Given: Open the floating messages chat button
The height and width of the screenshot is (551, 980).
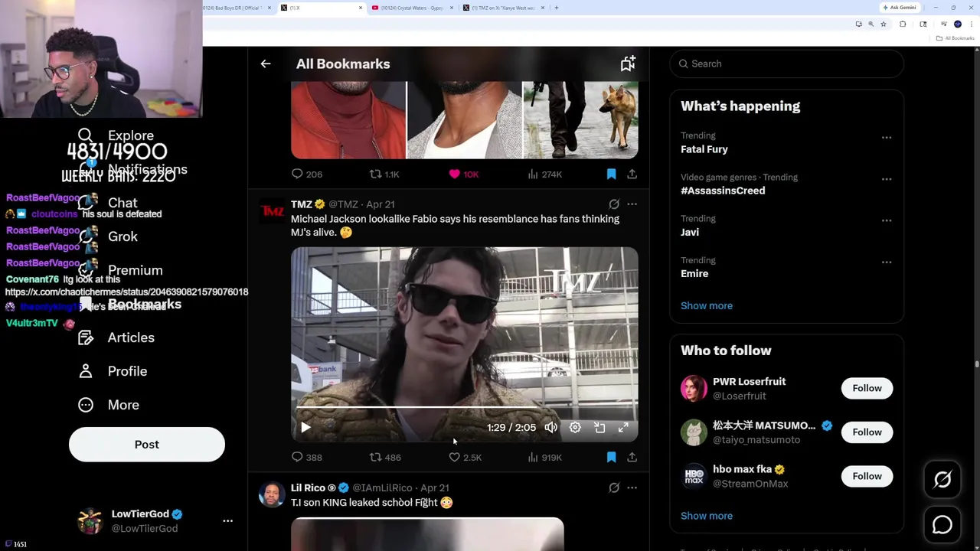Looking at the screenshot, I should tap(942, 524).
